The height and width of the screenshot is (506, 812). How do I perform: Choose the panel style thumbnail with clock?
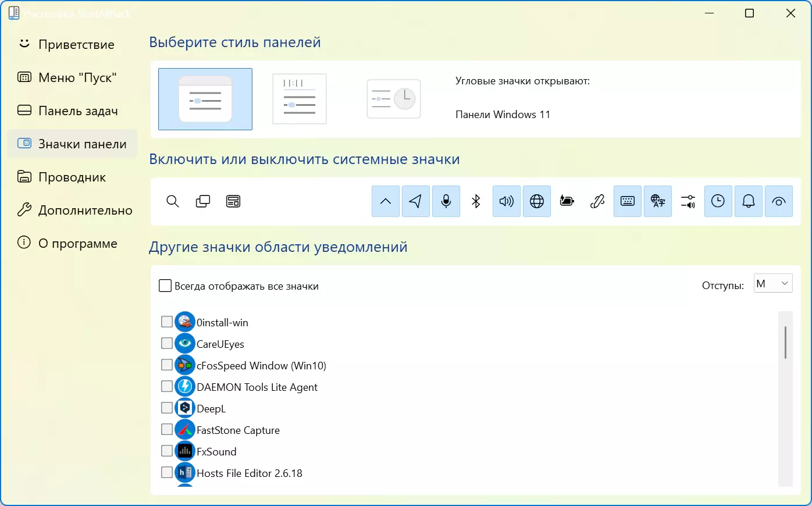[394, 99]
